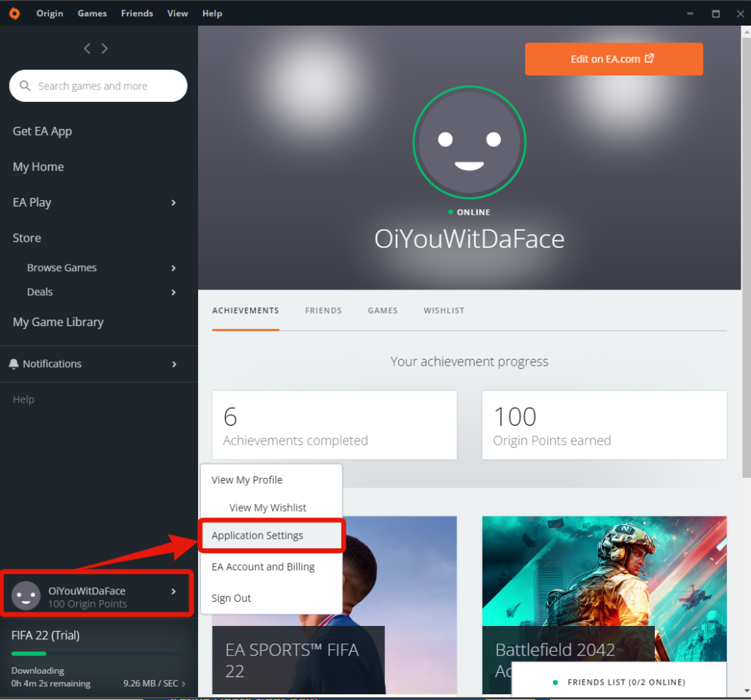Screen dimensions: 751x700
Task: Open the Help menu in menu bar
Action: [212, 13]
